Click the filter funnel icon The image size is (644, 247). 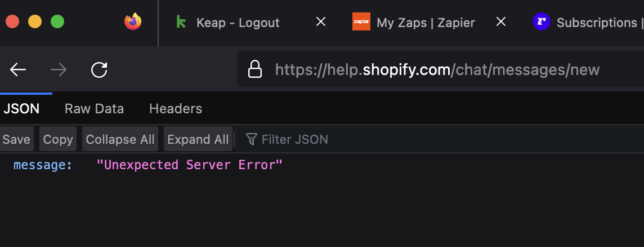(x=252, y=139)
